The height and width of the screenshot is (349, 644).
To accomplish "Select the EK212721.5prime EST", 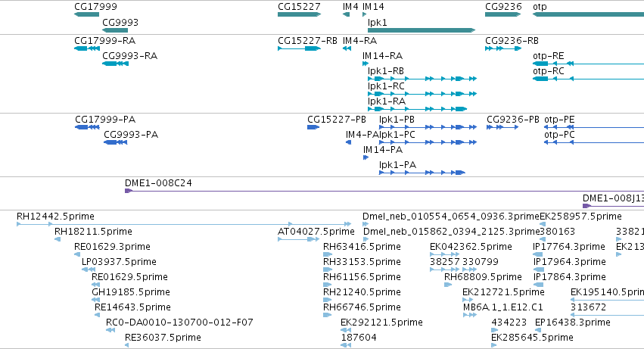I will click(468, 300).
